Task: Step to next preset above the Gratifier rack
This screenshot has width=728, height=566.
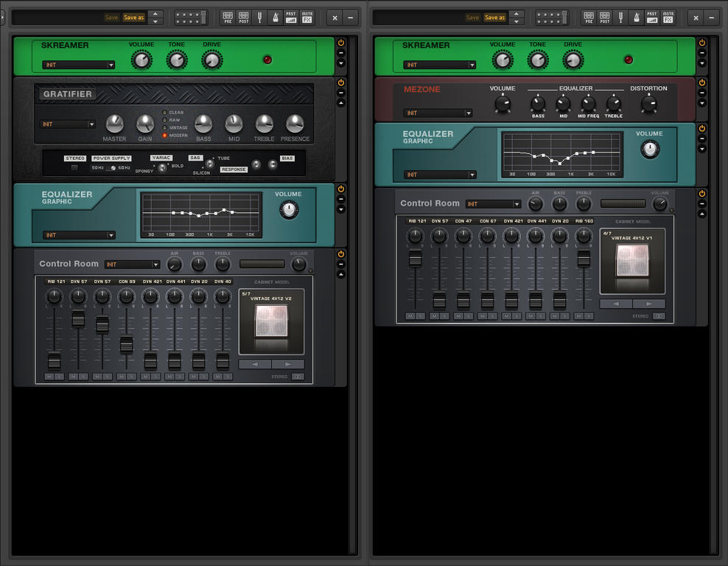Action: point(155,21)
